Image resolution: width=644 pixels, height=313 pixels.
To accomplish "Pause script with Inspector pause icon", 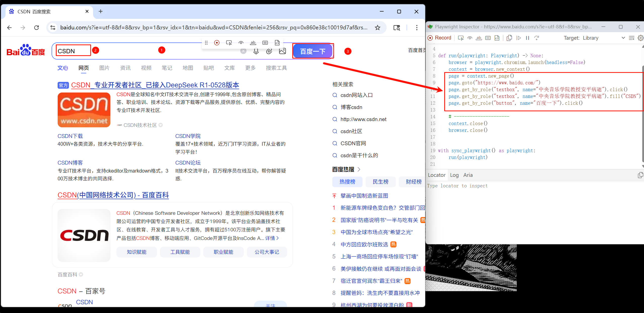I will tap(528, 38).
